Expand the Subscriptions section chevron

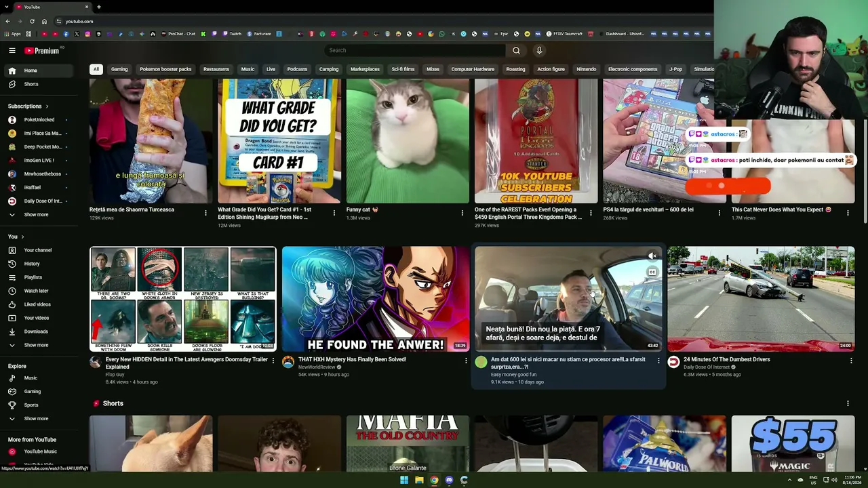pos(47,106)
